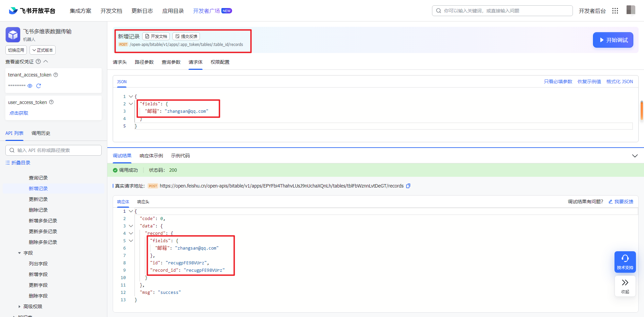
Task: Switch to the 查询参数 tab
Action: point(171,62)
